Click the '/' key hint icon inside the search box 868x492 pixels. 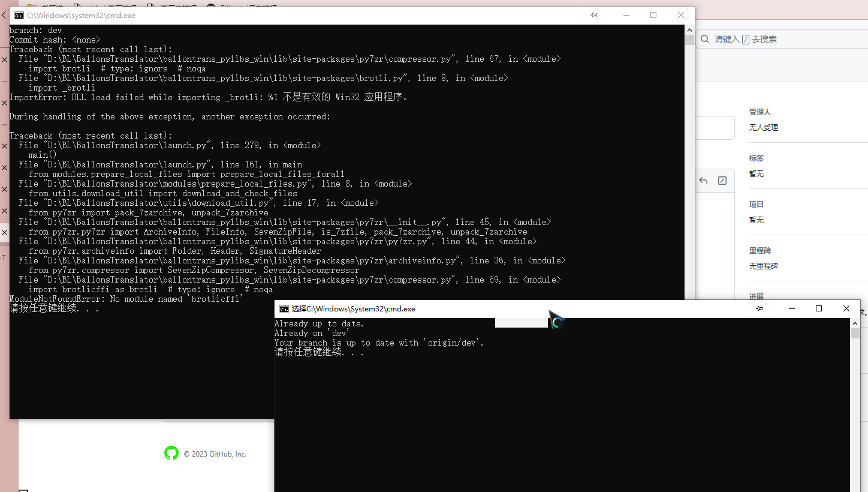(x=746, y=38)
